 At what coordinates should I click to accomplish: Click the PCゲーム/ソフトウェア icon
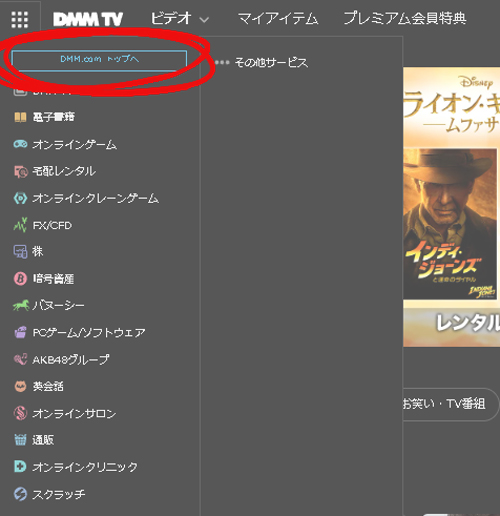pyautogui.click(x=20, y=332)
